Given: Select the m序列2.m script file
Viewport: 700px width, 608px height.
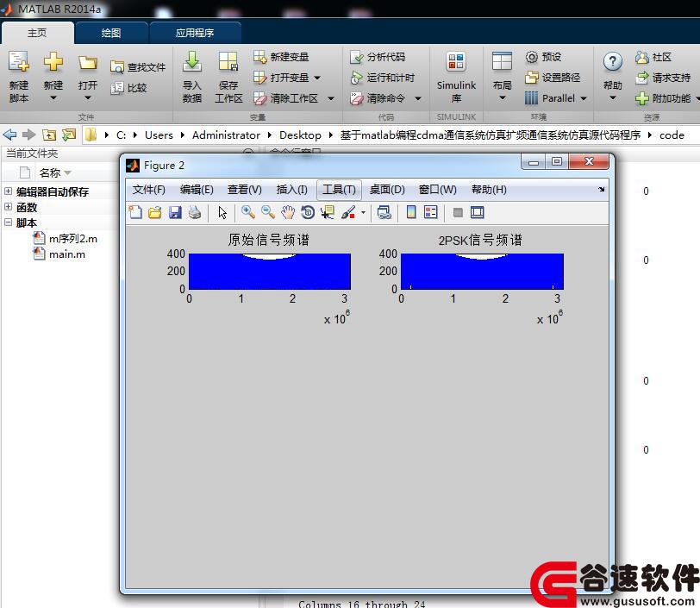Looking at the screenshot, I should click(x=66, y=239).
